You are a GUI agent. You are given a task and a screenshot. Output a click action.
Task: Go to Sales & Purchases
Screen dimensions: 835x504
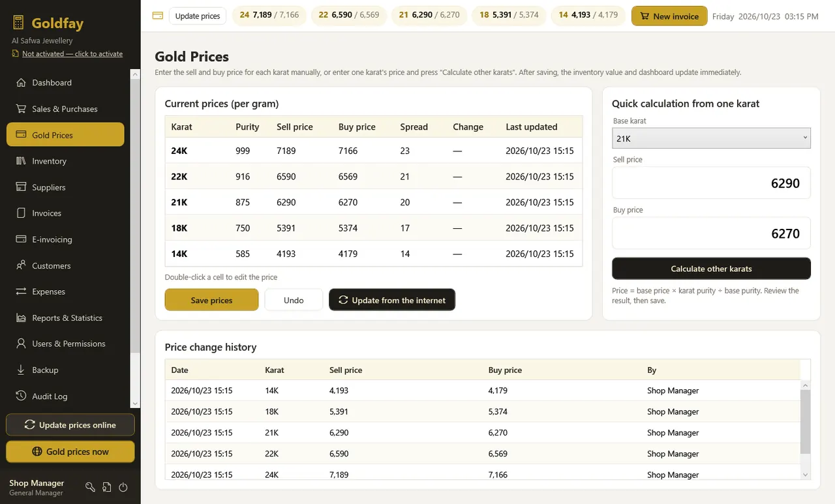(65, 109)
